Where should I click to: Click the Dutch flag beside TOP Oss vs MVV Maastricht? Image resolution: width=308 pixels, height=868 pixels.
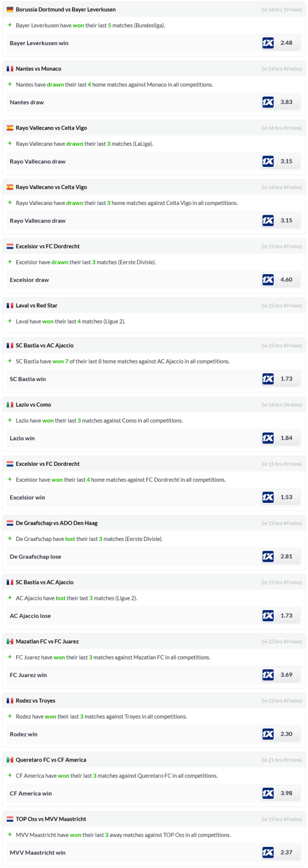10,819
